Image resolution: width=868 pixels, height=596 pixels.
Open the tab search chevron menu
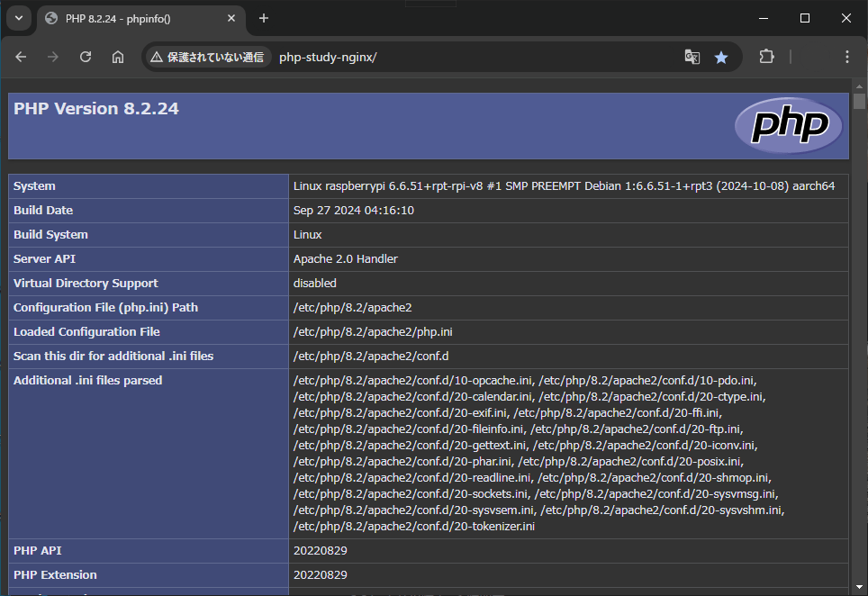[18, 18]
